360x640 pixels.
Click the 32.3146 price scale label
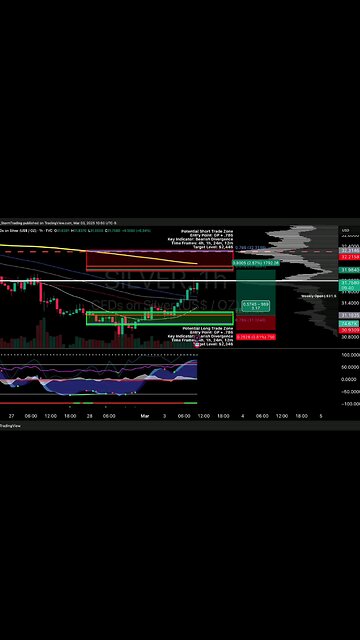[x=349, y=251]
